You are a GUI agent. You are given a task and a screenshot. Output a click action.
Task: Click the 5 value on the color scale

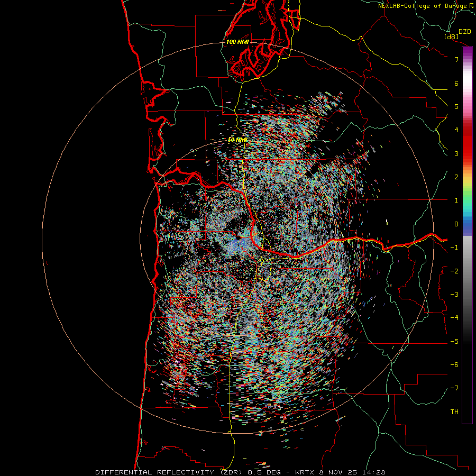point(456,106)
